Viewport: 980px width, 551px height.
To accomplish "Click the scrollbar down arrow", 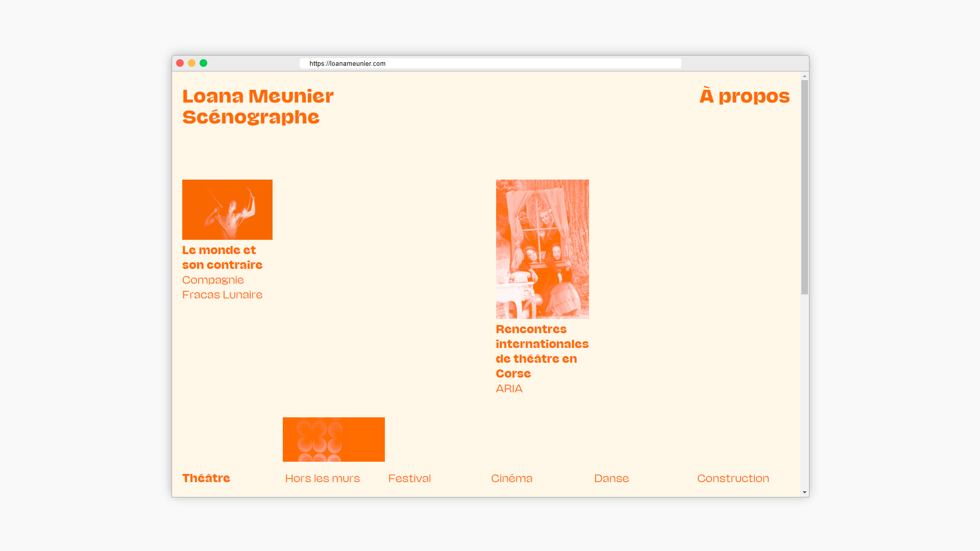I will (804, 492).
